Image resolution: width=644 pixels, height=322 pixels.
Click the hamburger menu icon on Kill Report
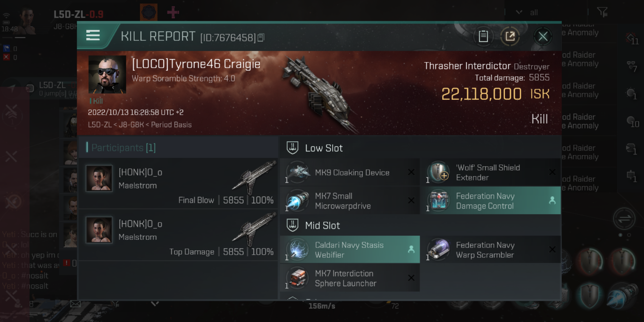point(93,36)
